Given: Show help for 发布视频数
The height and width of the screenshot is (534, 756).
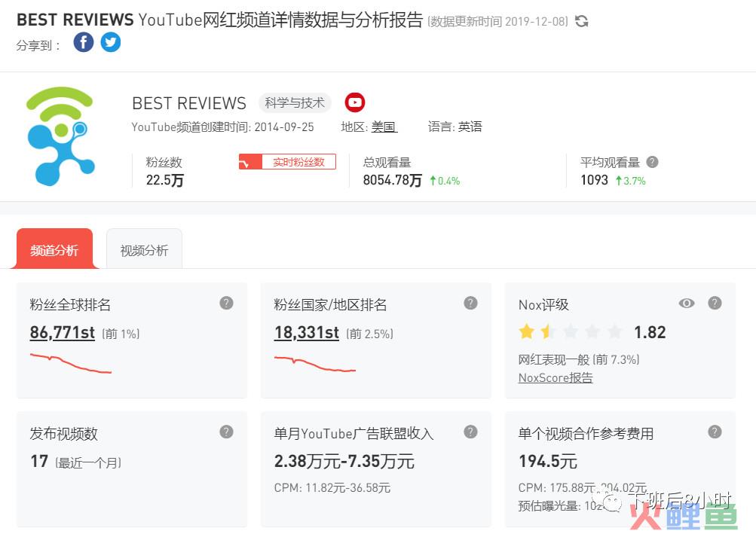Looking at the screenshot, I should point(227,432).
